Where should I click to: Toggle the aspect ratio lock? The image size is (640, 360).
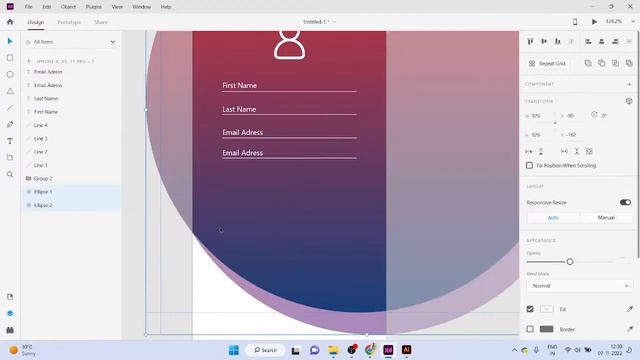pyautogui.click(x=555, y=123)
